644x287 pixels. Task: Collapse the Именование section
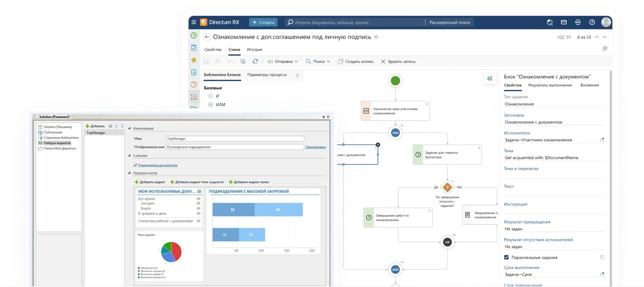[x=129, y=128]
